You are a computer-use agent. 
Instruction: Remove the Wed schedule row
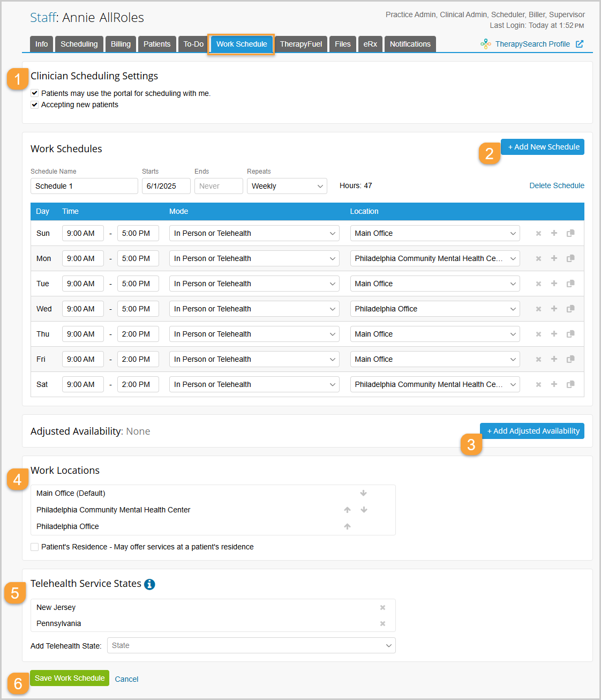click(x=538, y=309)
